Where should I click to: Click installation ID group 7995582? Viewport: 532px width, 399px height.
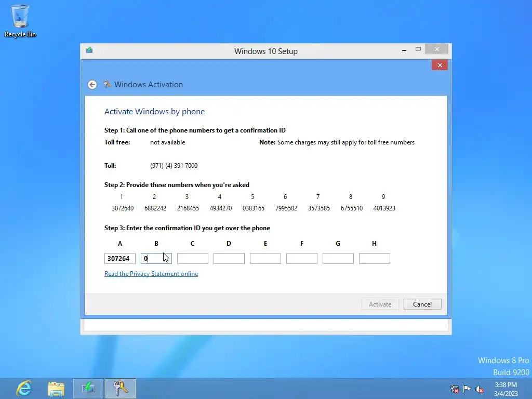(x=286, y=208)
